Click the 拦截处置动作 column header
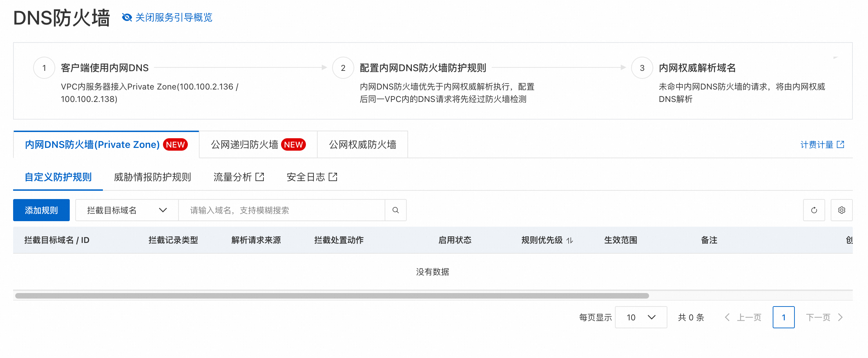Image resolution: width=868 pixels, height=358 pixels. pyautogui.click(x=339, y=240)
